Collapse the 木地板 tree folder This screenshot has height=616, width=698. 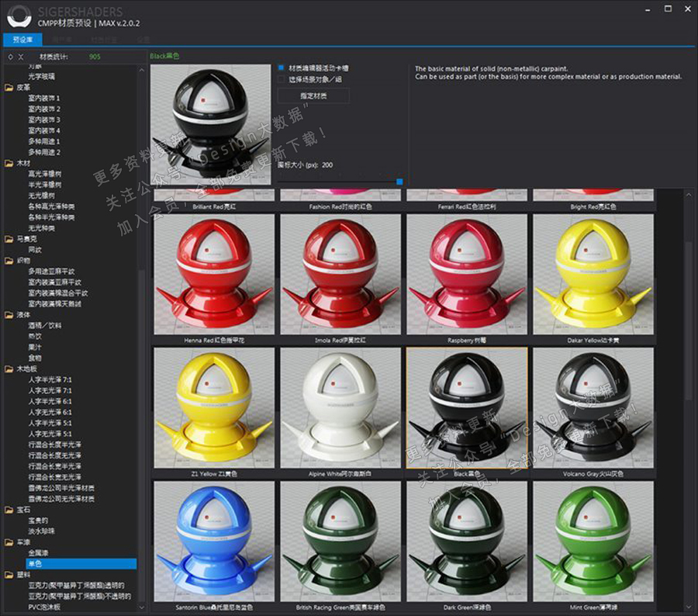[x=9, y=369]
